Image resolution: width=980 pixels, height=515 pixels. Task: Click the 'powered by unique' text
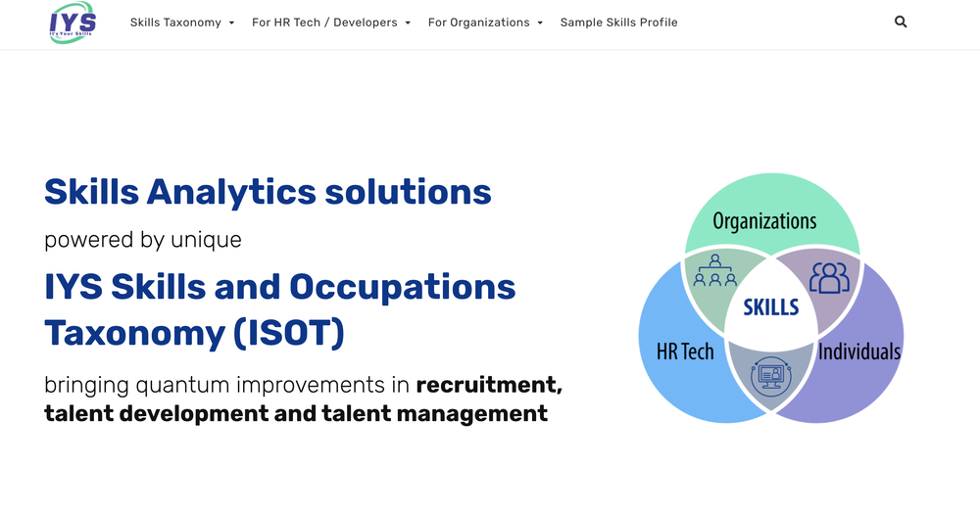coord(142,240)
